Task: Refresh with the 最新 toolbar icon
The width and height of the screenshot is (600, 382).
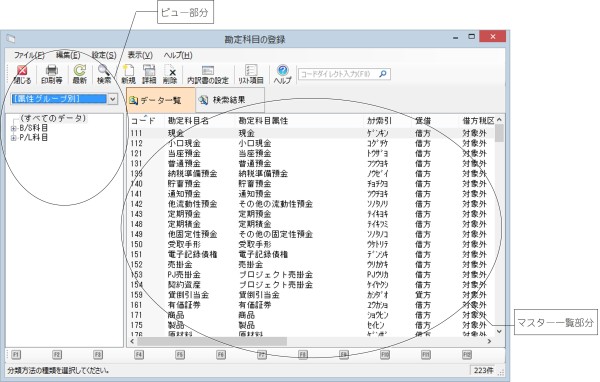Action: click(x=80, y=74)
